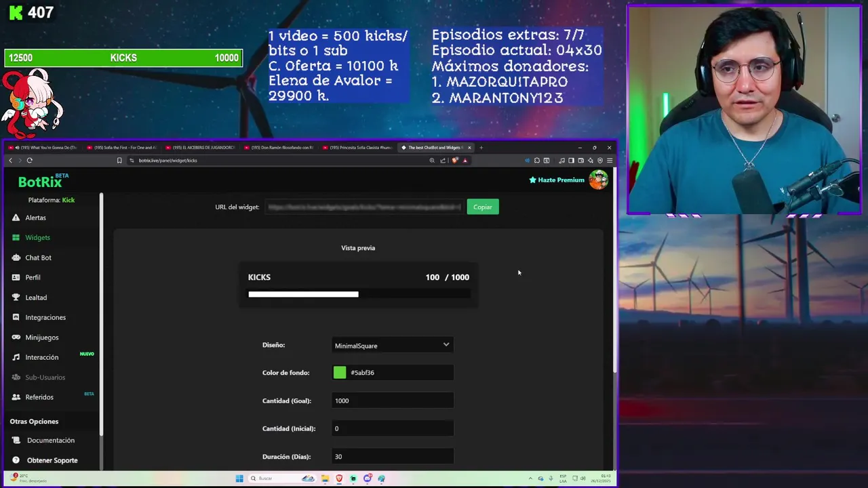This screenshot has width=868, height=488.
Task: Click the Obtener Soporte question icon
Action: [x=16, y=460]
